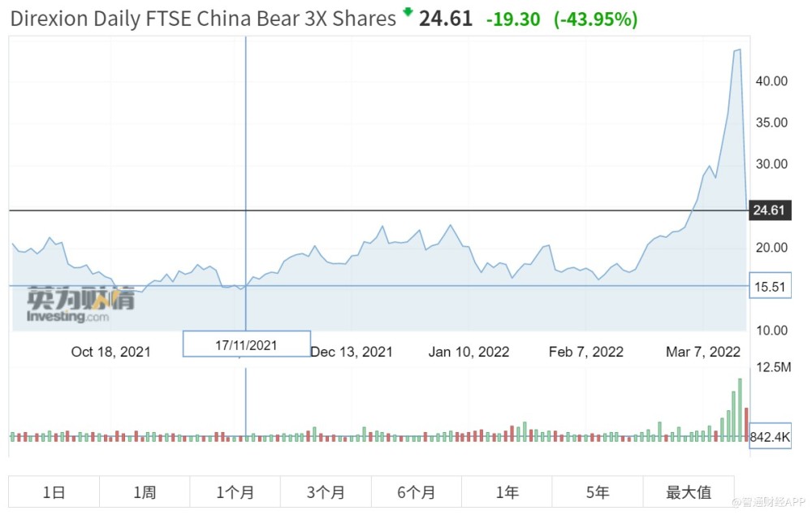Click the Direxion Daily FTSE China Bear title

point(203,18)
